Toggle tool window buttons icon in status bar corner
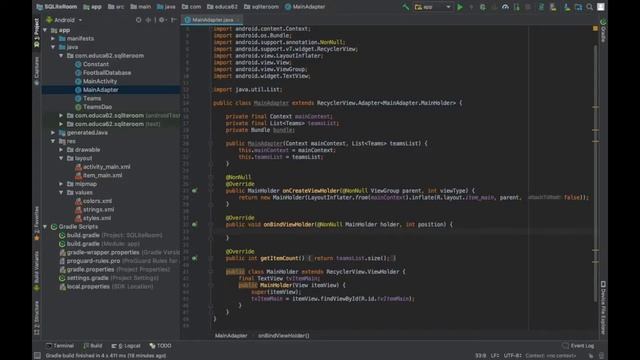Screen dimensions: 640x360 pos(37,356)
